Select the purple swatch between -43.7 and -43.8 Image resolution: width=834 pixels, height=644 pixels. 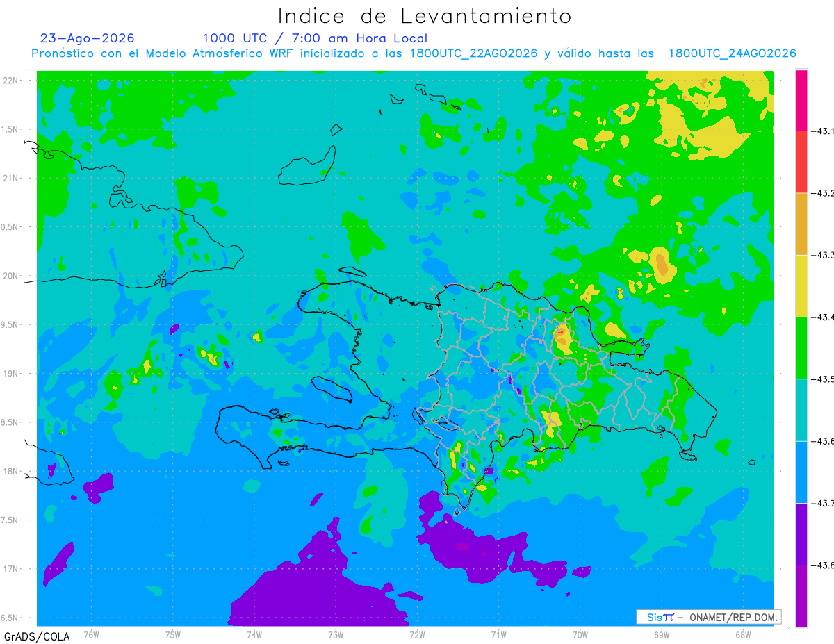point(801,534)
